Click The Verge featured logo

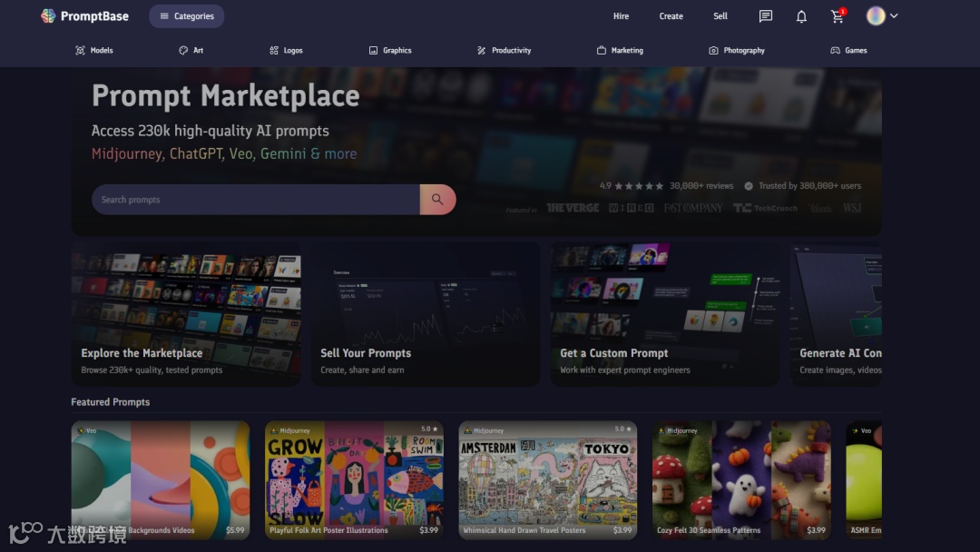573,208
